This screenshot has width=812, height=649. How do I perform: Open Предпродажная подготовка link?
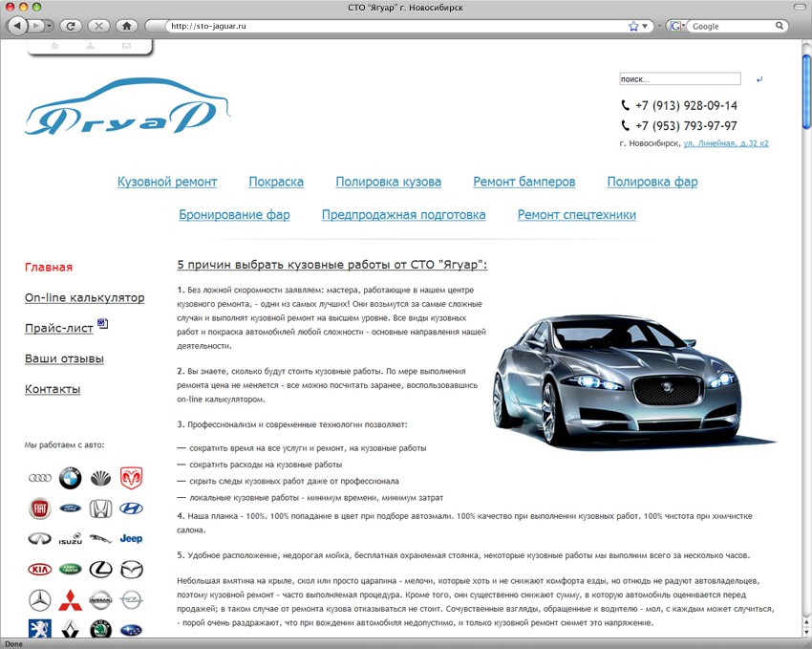pos(404,215)
